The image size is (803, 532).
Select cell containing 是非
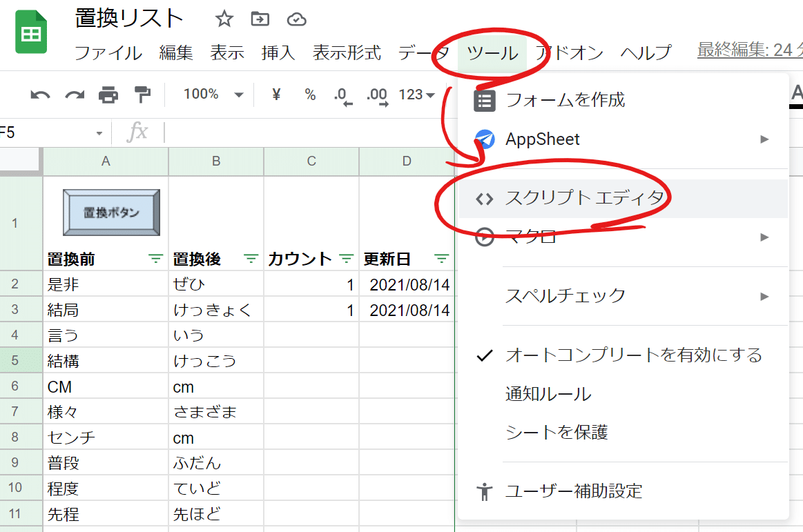click(x=106, y=284)
